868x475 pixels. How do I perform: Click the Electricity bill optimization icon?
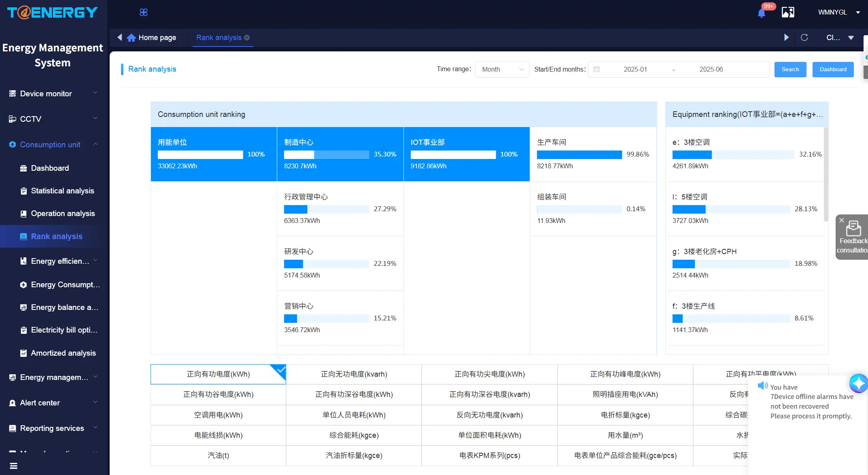(23, 330)
